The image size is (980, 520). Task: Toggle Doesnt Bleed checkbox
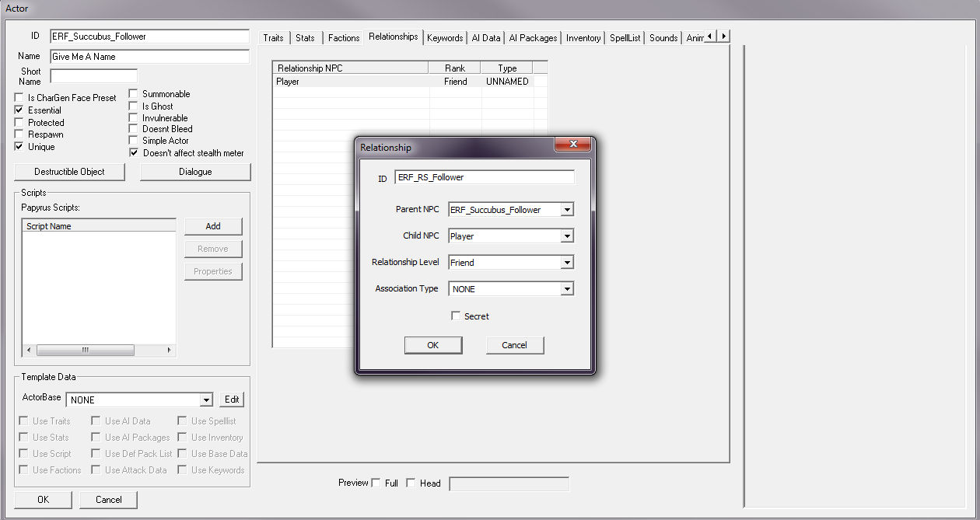tap(134, 129)
